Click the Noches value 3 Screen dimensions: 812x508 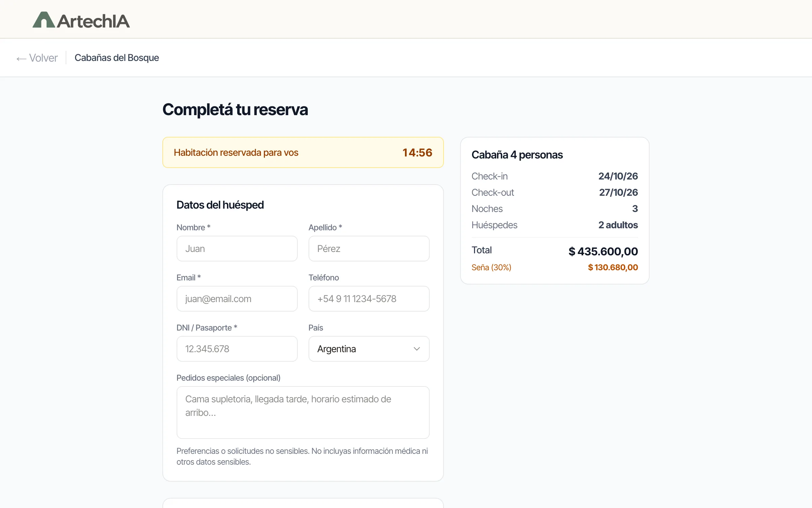click(635, 209)
